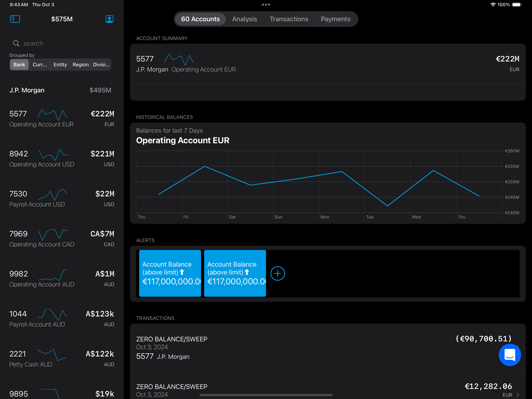The height and width of the screenshot is (399, 532).
Task: Open the user profile icon
Action: tap(109, 19)
